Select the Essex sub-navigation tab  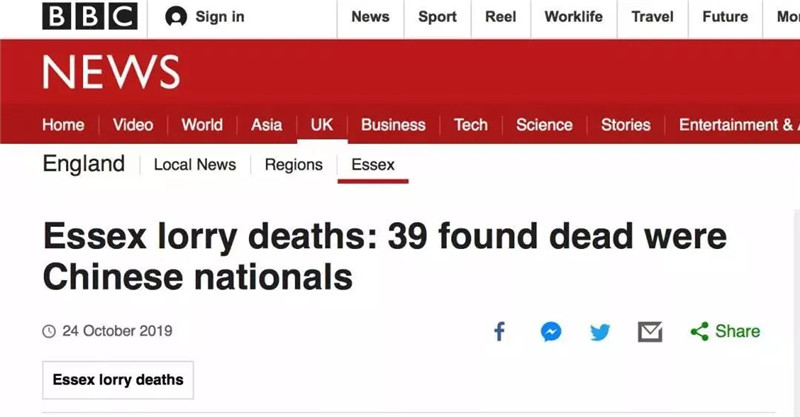(373, 165)
